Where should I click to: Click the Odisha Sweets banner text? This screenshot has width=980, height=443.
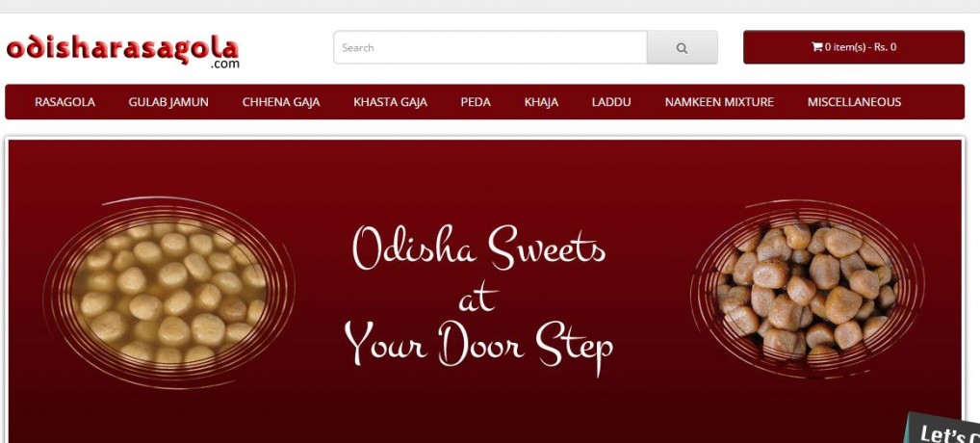coord(479,248)
